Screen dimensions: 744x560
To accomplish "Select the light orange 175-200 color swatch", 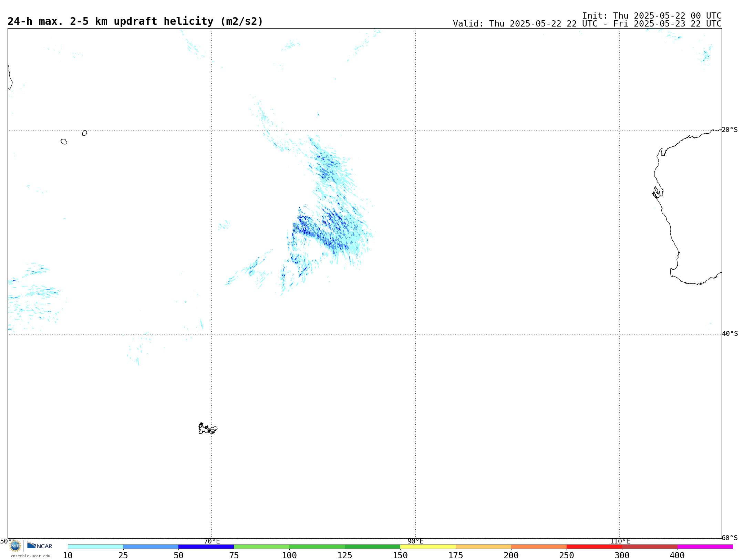I will tap(484, 547).
